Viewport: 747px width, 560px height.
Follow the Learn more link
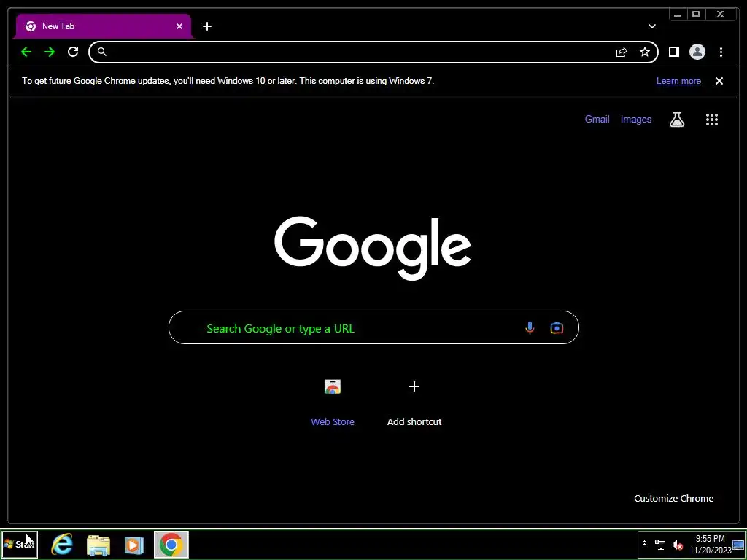[678, 81]
